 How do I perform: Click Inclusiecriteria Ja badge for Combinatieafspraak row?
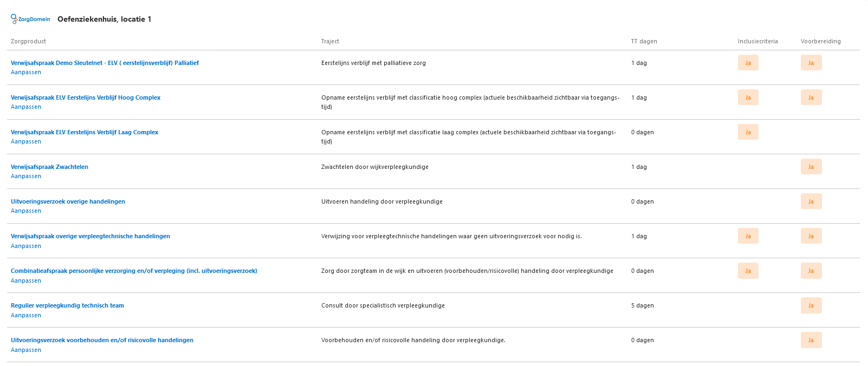(x=748, y=271)
